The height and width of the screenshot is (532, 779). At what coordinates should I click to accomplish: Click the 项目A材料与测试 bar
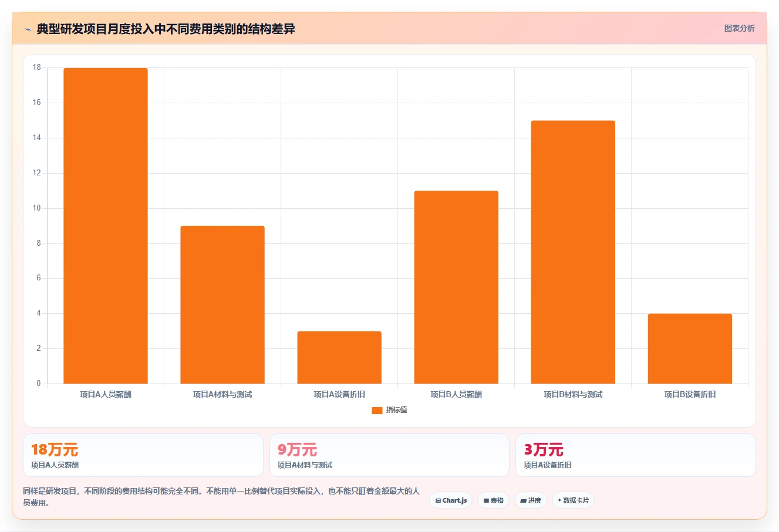tap(222, 305)
